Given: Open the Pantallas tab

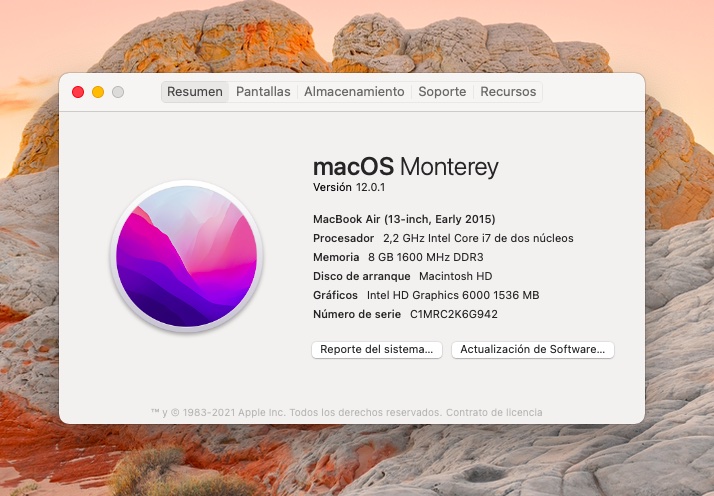Looking at the screenshot, I should [x=263, y=91].
